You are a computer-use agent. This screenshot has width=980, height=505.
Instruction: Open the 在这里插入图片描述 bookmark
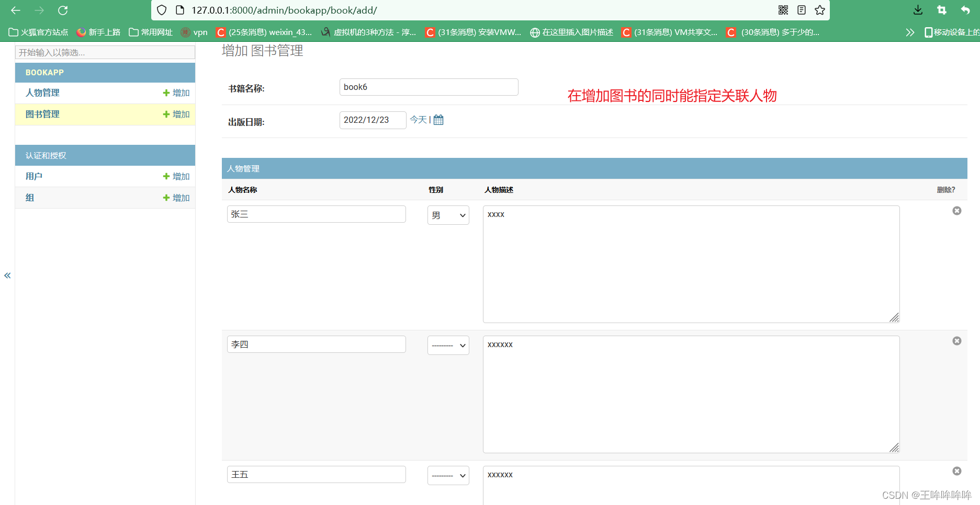pyautogui.click(x=572, y=32)
